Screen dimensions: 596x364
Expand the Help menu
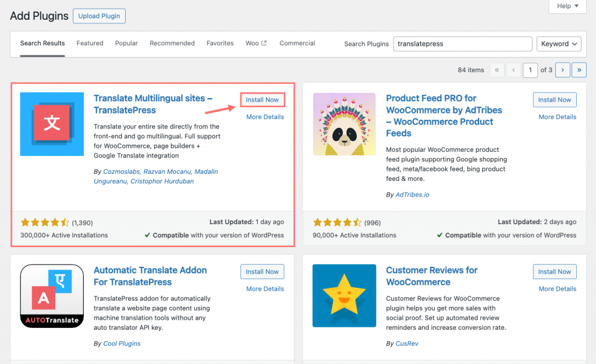coord(566,6)
